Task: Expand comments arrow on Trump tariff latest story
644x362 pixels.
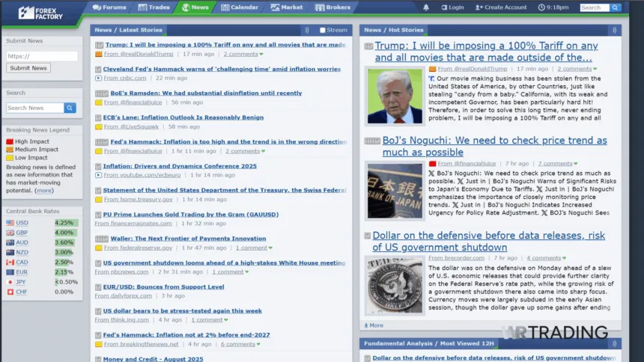Action: click(x=261, y=55)
